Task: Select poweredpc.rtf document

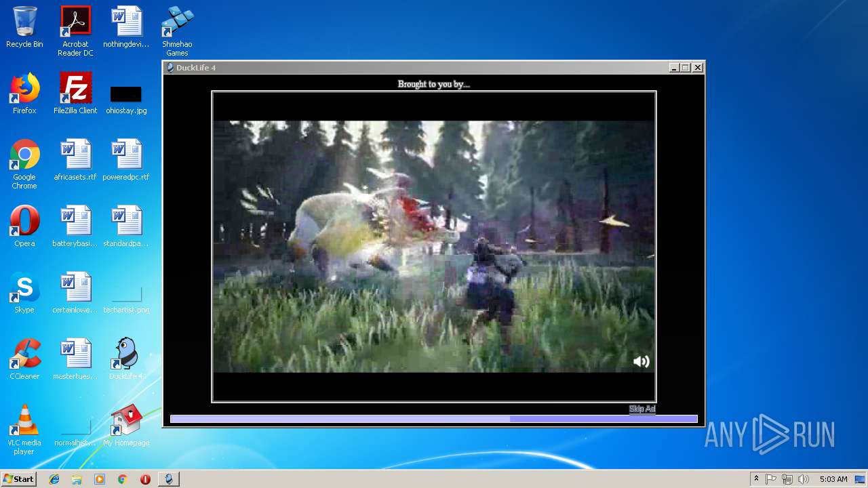Action: pos(126,160)
